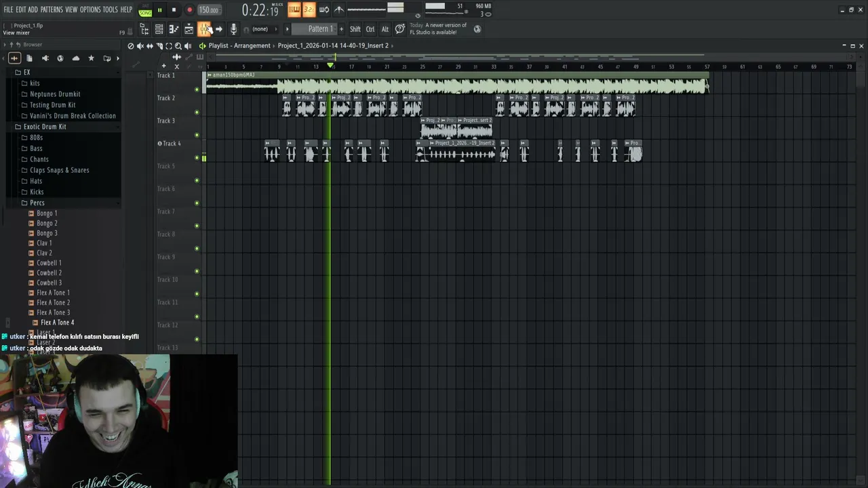Image resolution: width=868 pixels, height=488 pixels.
Task: Open the browser starred favorites tab icon
Action: [91, 58]
